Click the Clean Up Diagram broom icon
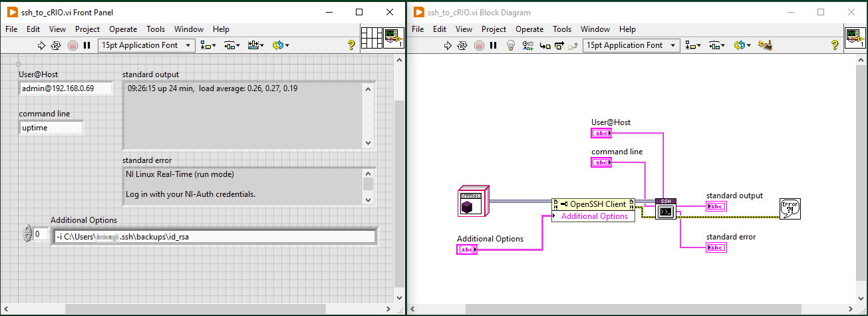Screen dimensions: 868x316 766,45
